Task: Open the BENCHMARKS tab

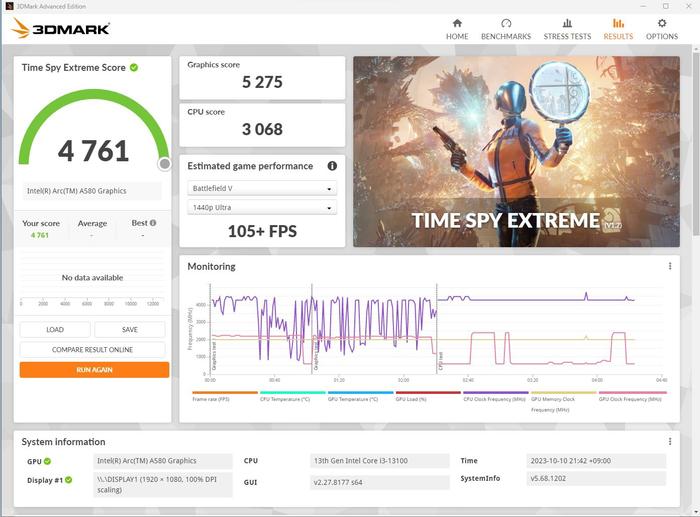Action: pos(506,29)
